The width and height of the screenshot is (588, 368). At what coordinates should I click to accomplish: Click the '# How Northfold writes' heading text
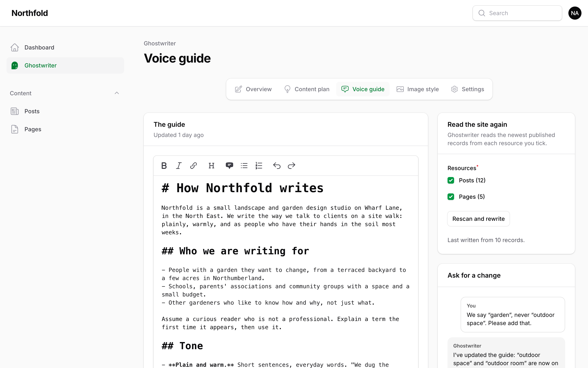click(x=243, y=188)
